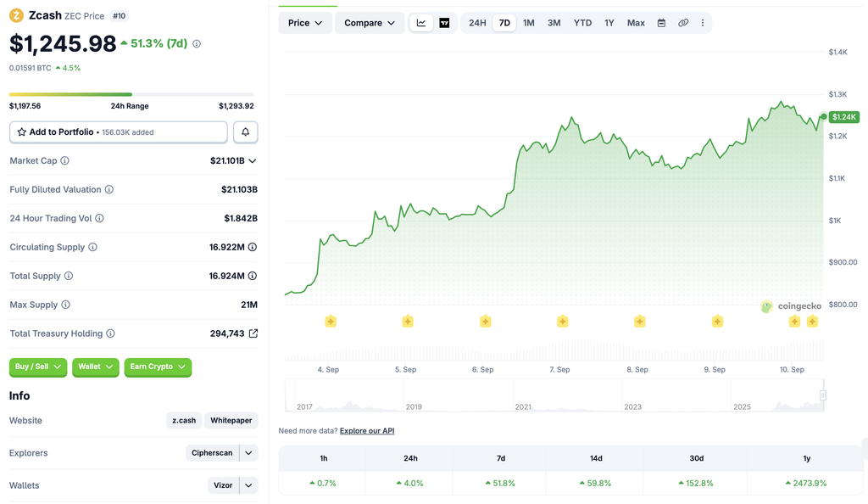Click Add to Portfolio button

click(x=119, y=132)
